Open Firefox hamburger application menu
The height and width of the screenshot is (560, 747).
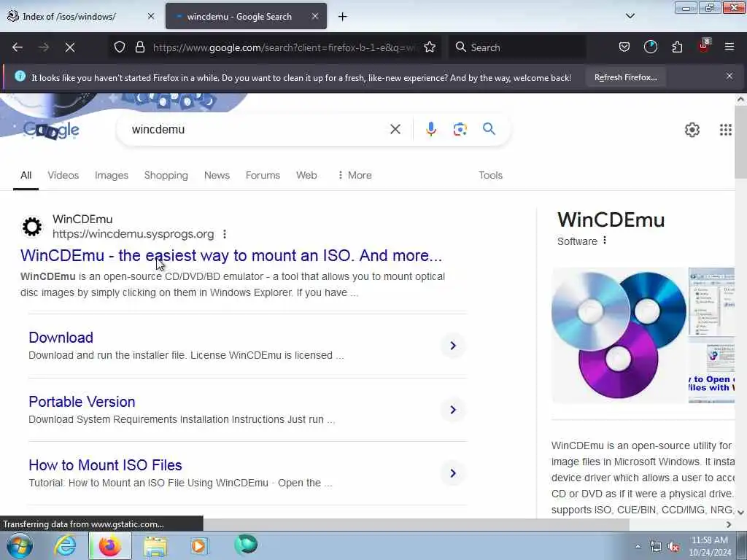[729, 47]
